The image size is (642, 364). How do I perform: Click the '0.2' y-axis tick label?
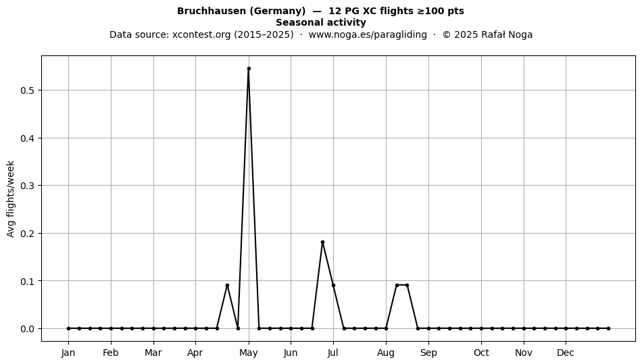[x=28, y=234]
